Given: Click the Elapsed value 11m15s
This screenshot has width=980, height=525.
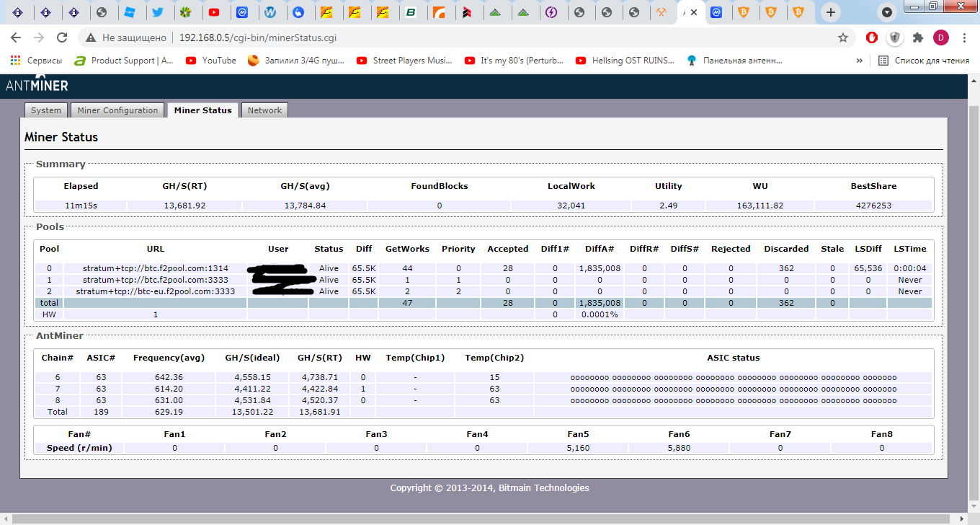Looking at the screenshot, I should 81,206.
